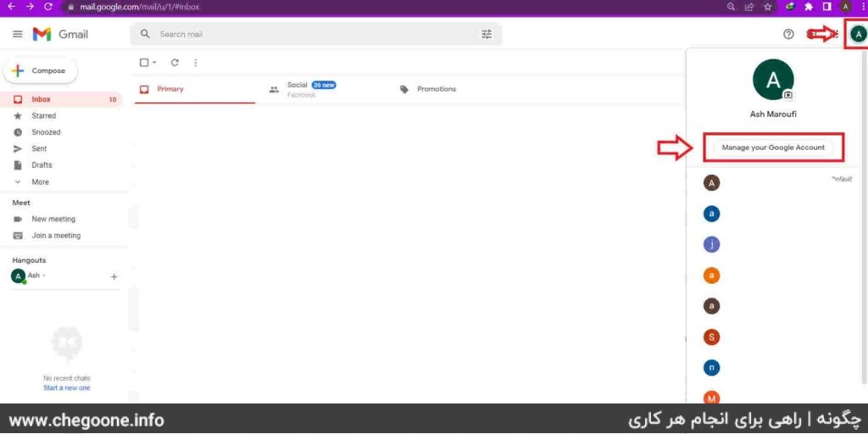Screen dimensions: 868x434
Task: Click the Ash Maroufi account name
Action: coord(773,114)
